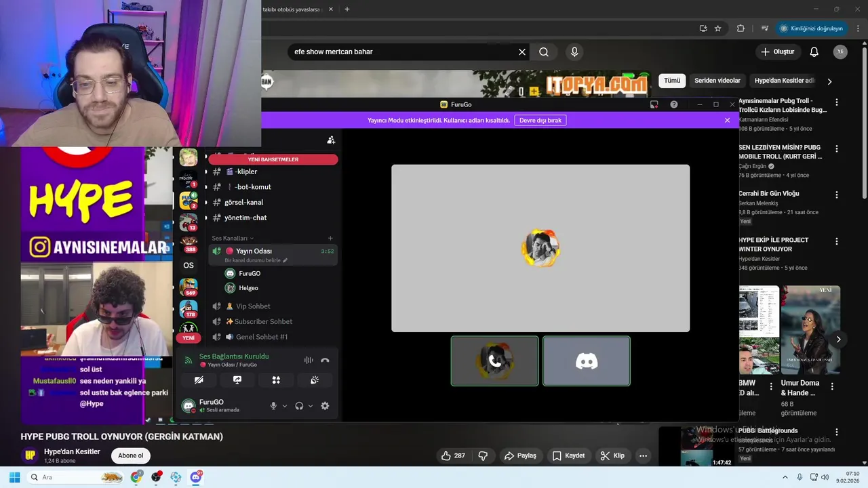Click the Yeni Bahsetmeler pill

point(273,159)
